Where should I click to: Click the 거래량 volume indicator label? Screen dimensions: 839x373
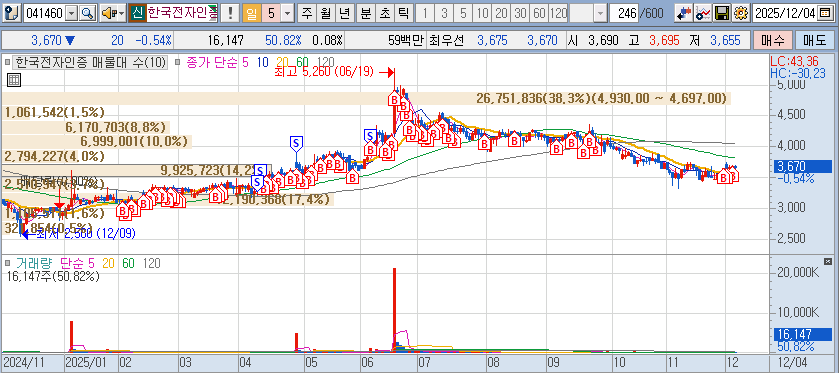34,263
